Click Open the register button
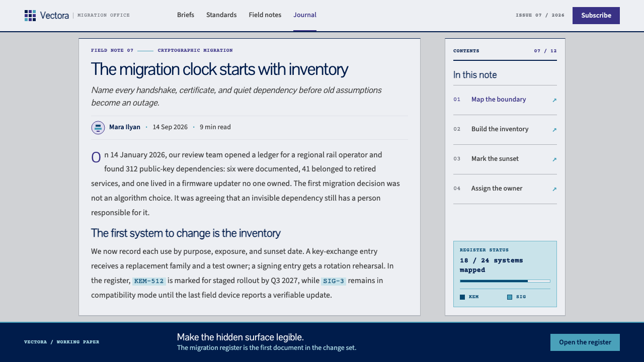644x362 pixels. click(x=585, y=342)
